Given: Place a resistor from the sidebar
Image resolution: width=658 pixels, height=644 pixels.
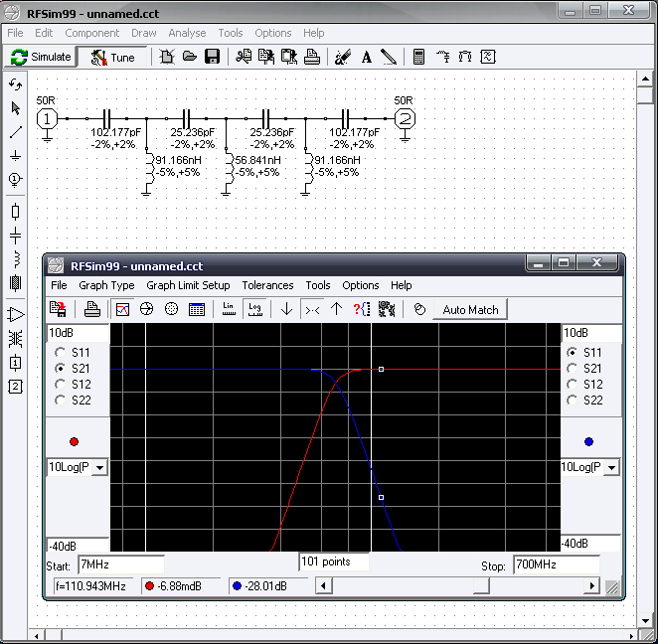Looking at the screenshot, I should 16,212.
